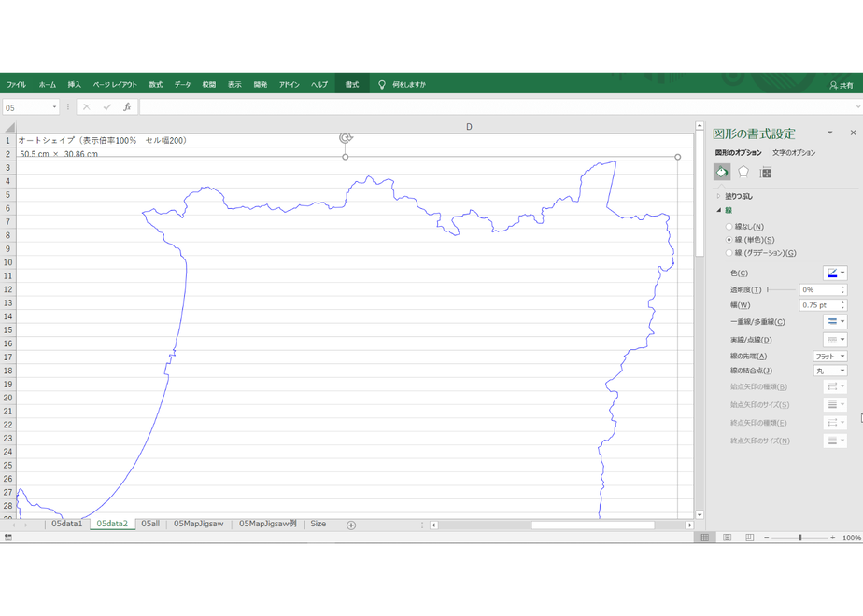863x616 pixels.
Task: Open the Format ribbon tab
Action: coord(352,85)
